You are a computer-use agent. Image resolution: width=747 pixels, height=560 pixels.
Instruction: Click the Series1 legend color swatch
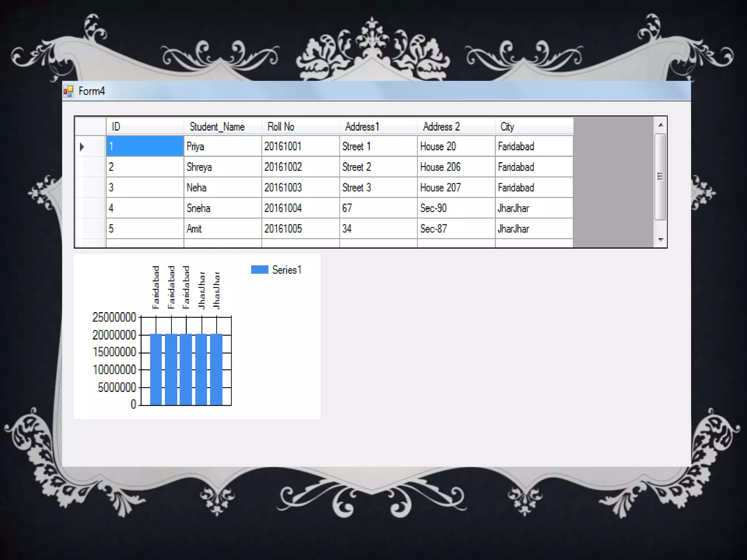[259, 270]
